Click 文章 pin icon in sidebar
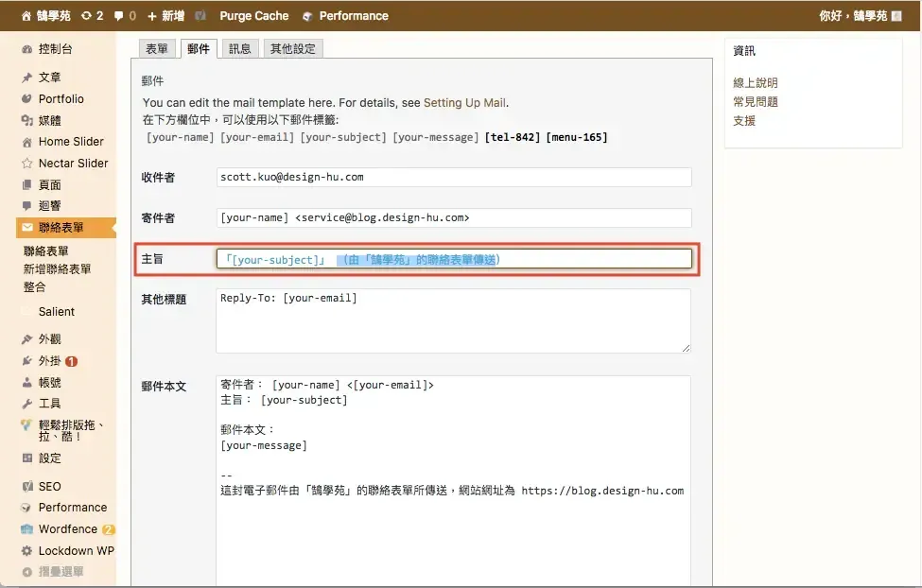 pyautogui.click(x=27, y=77)
